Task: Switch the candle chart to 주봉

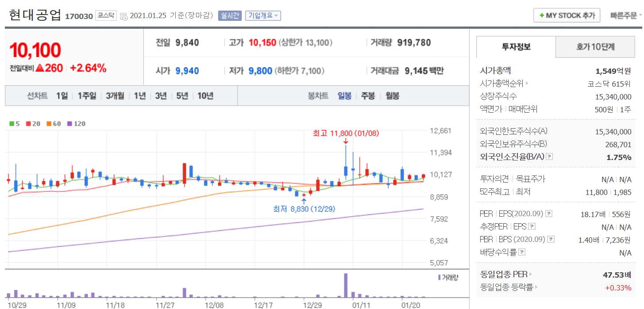Action: click(368, 95)
